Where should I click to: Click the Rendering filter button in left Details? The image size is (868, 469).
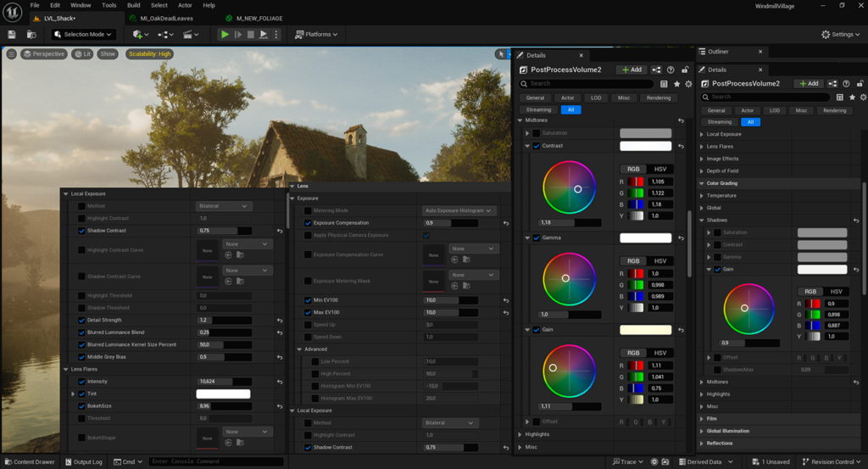pyautogui.click(x=658, y=98)
